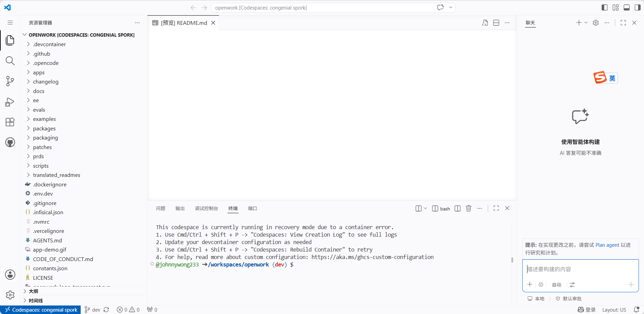The height and width of the screenshot is (314, 644).
Task: Show source for README.md preview
Action: tap(485, 23)
